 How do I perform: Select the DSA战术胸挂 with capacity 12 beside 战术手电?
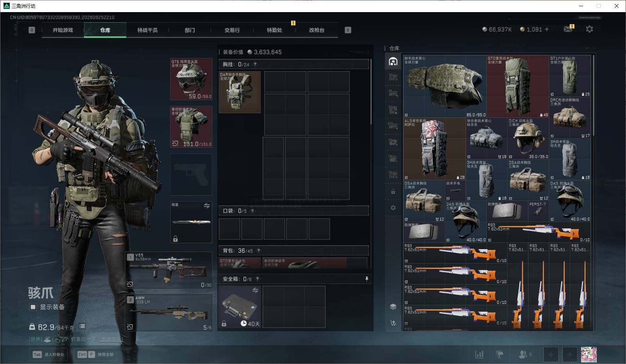pyautogui.click(x=424, y=201)
